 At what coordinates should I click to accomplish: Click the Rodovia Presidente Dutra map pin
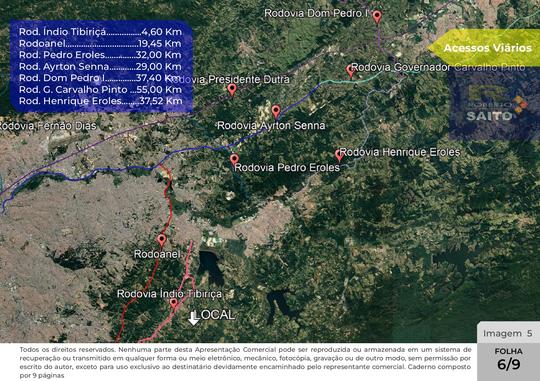[232, 90]
